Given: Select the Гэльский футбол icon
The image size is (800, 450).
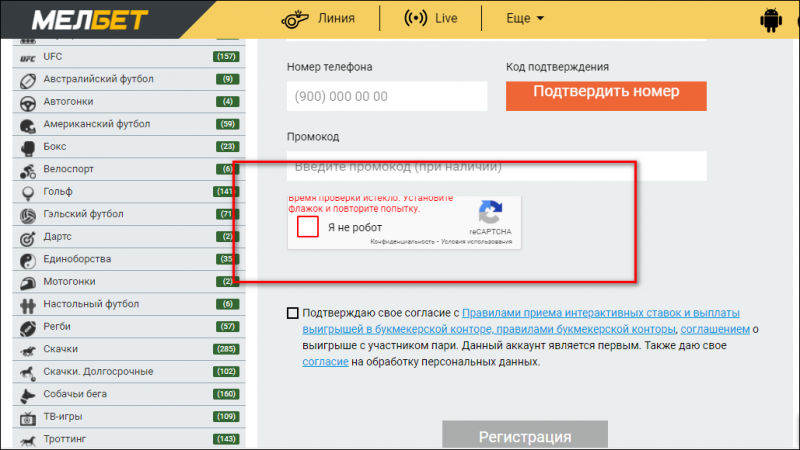Looking at the screenshot, I should point(28,216).
